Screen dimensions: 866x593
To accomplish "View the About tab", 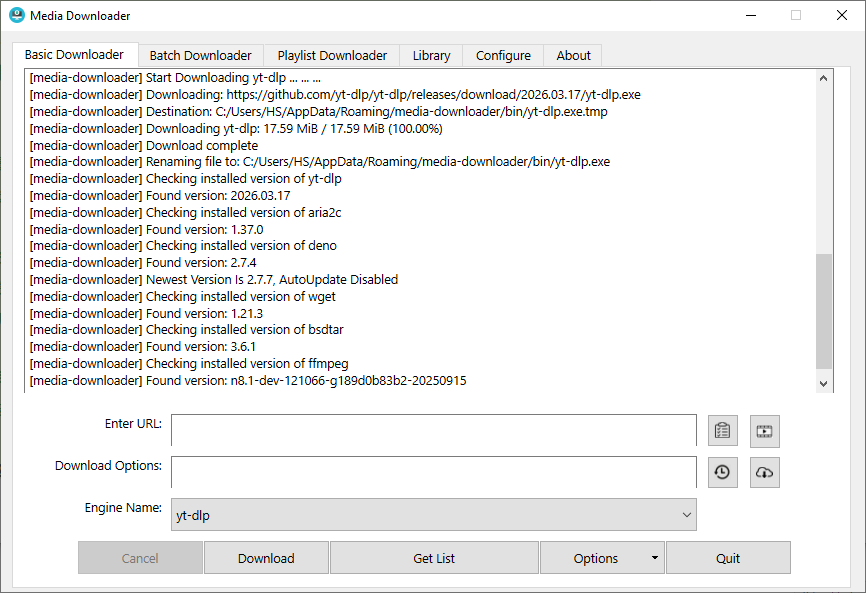I will click(x=572, y=55).
